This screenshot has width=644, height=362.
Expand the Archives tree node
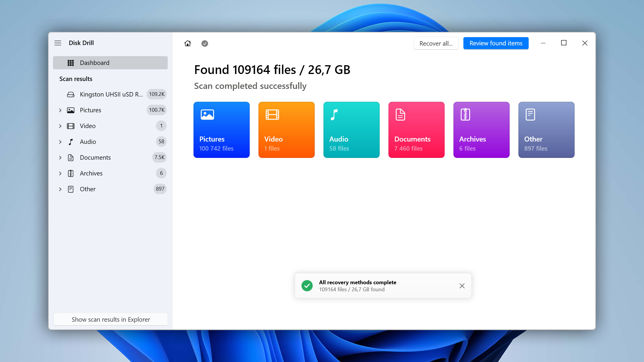pos(60,173)
